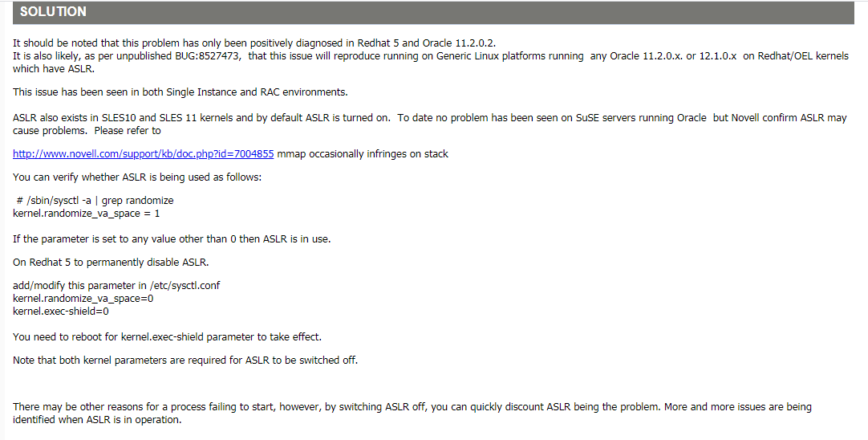Click the 'identified when ASLR is in operation' line
This screenshot has height=440, width=868.
(x=97, y=419)
